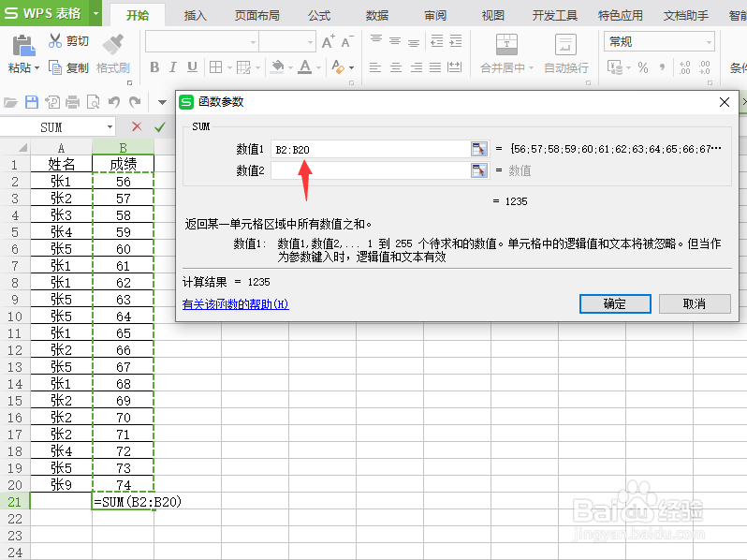Click the thousands separator comma icon
This screenshot has height=560, width=747.
[x=662, y=67]
